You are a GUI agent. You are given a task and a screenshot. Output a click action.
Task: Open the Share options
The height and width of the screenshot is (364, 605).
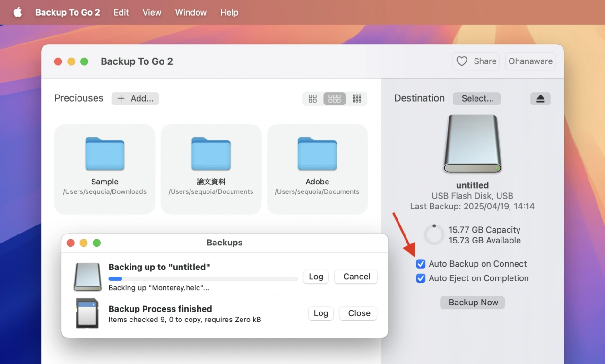pos(476,61)
